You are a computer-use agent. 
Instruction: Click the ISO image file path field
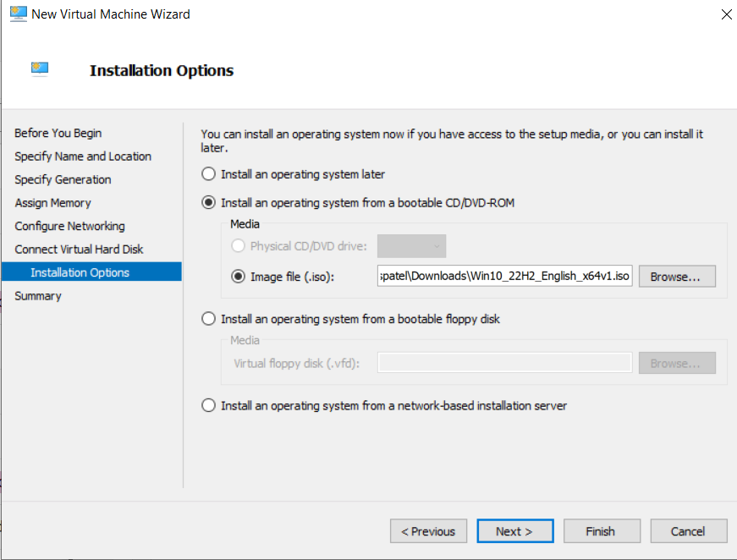pyautogui.click(x=505, y=277)
